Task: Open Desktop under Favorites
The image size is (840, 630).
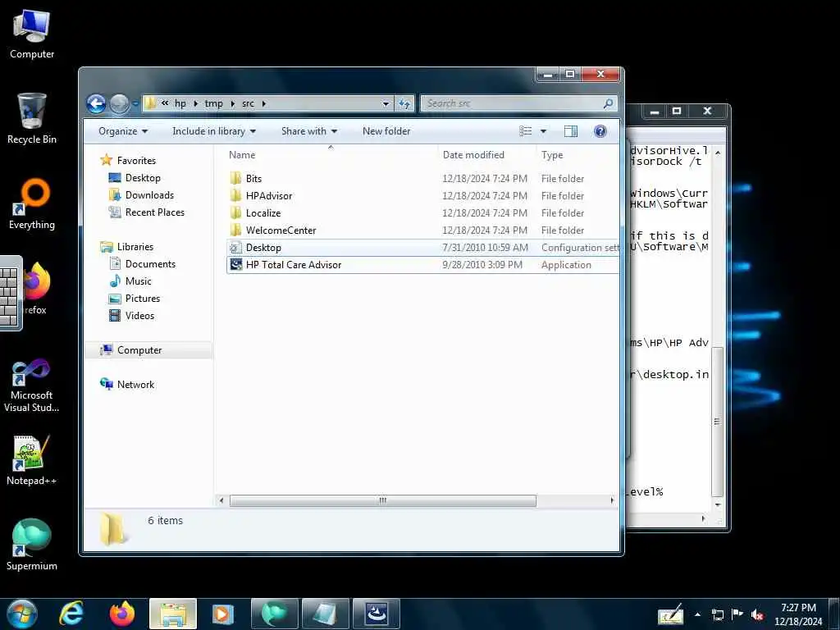Action: (x=143, y=178)
